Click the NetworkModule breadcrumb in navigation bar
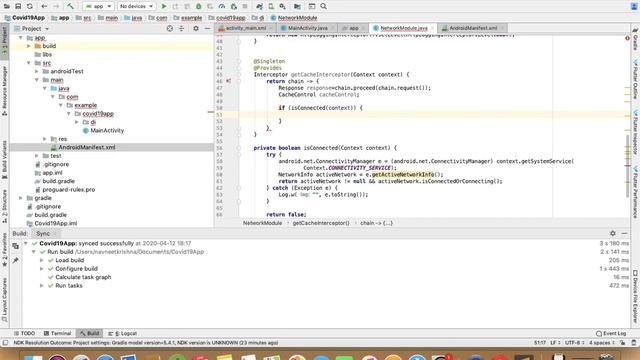 click(x=294, y=18)
